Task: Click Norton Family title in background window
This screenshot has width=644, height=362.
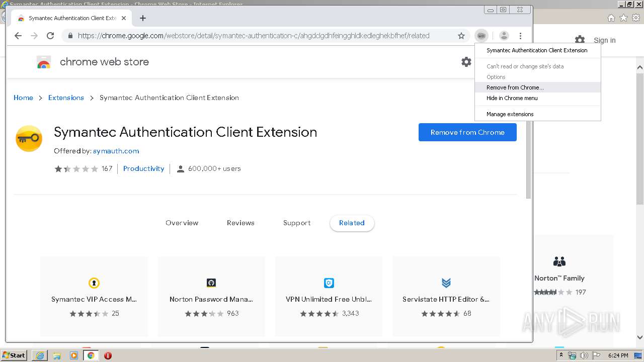Action: click(559, 278)
